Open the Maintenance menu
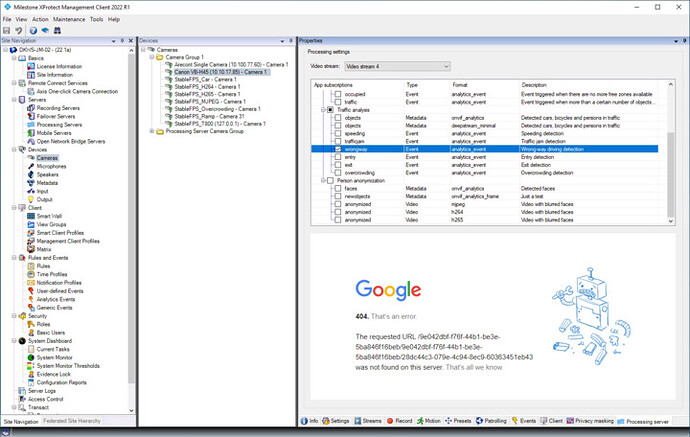This screenshot has height=437, width=690. pos(69,19)
